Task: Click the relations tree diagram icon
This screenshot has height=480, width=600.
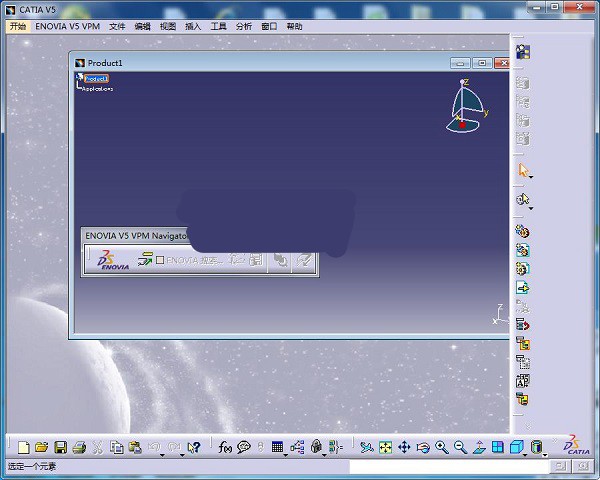Action: pos(297,447)
